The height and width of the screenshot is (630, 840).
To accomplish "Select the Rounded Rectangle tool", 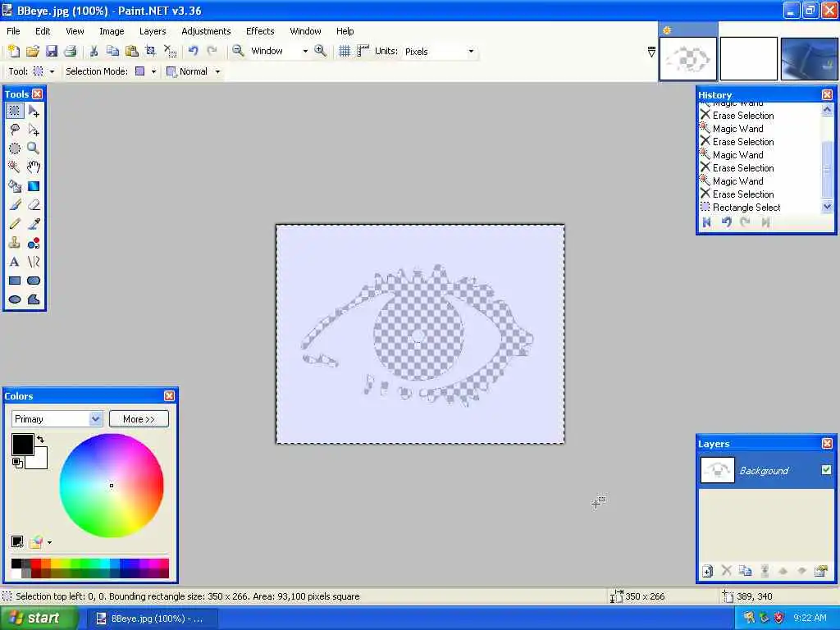I will 34,281.
